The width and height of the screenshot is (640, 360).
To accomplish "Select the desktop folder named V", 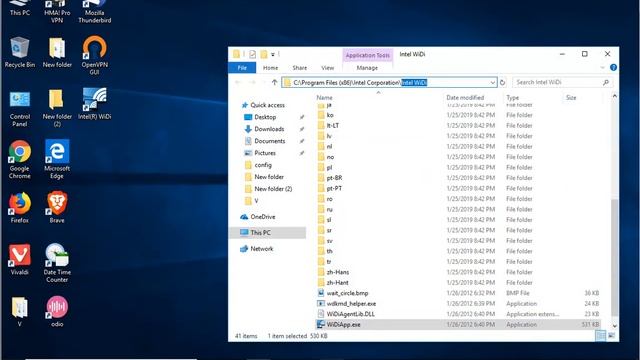I will pos(20,312).
